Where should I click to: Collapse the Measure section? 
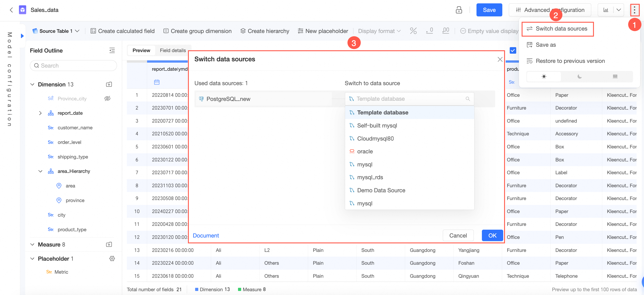pos(32,244)
